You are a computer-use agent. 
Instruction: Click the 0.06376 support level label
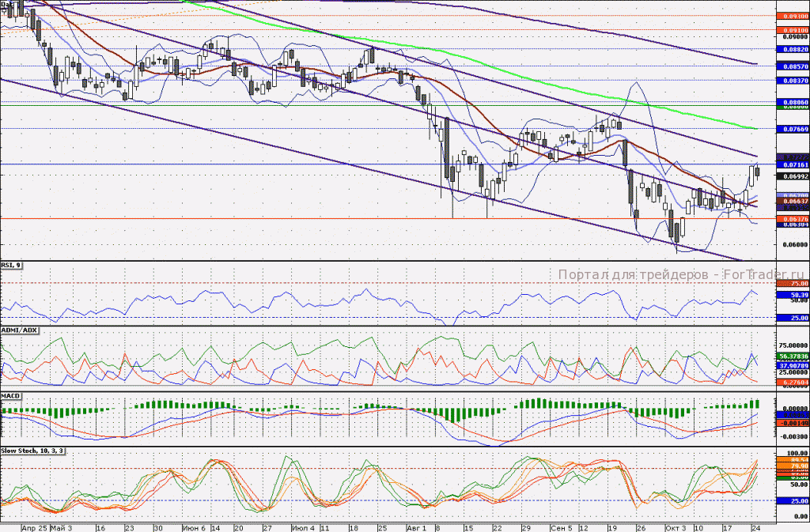pos(793,219)
